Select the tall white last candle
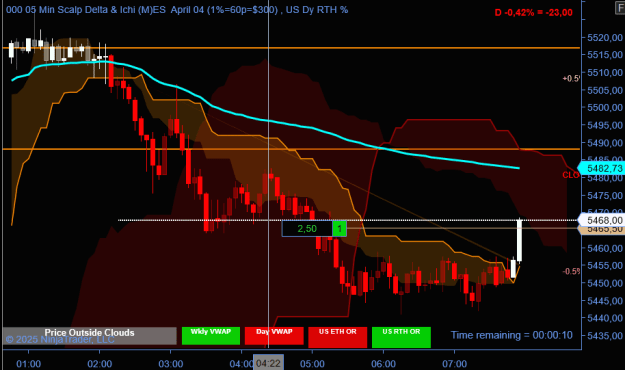This screenshot has height=370, width=625. 519,240
